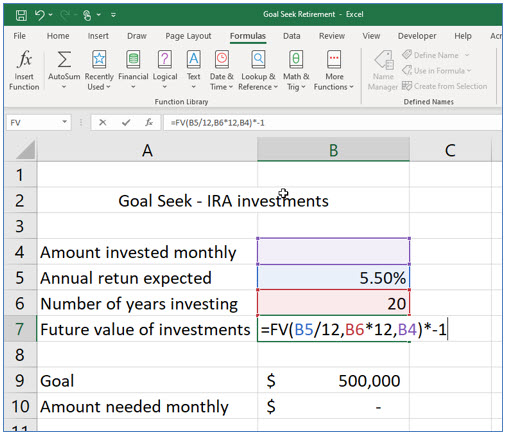Open More Functions menu
506x434 pixels.
[x=334, y=70]
